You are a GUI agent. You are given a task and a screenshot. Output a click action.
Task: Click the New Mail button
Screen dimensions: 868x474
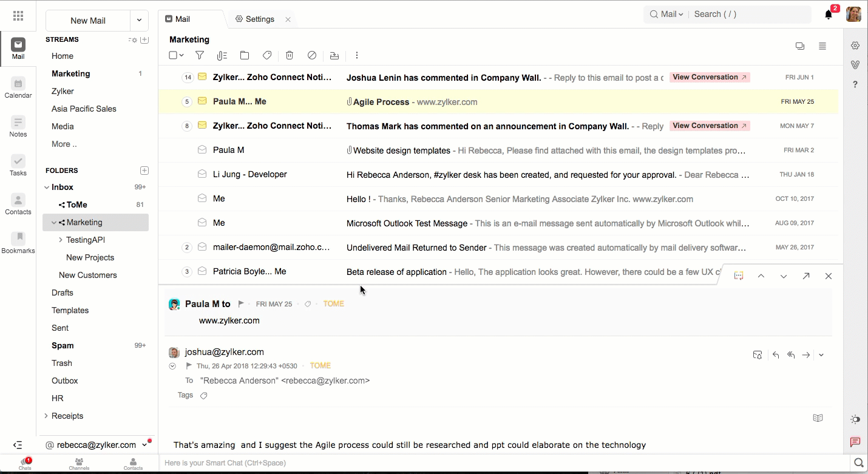88,20
